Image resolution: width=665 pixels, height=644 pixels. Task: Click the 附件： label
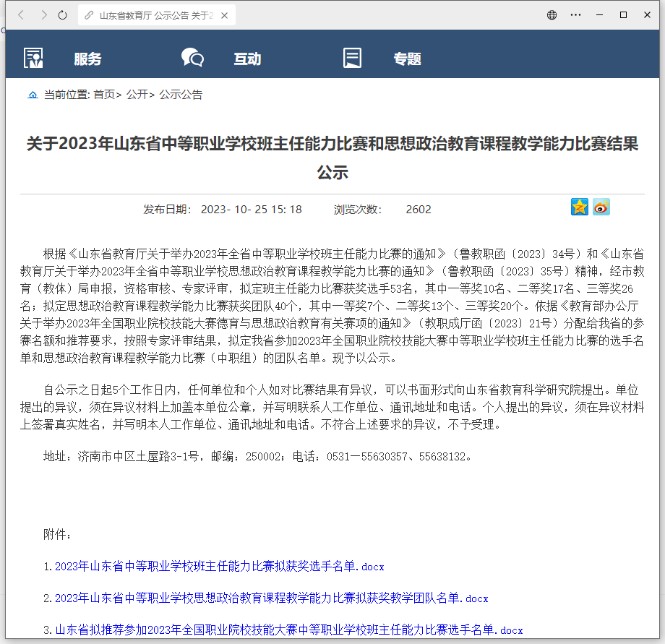coord(57,534)
